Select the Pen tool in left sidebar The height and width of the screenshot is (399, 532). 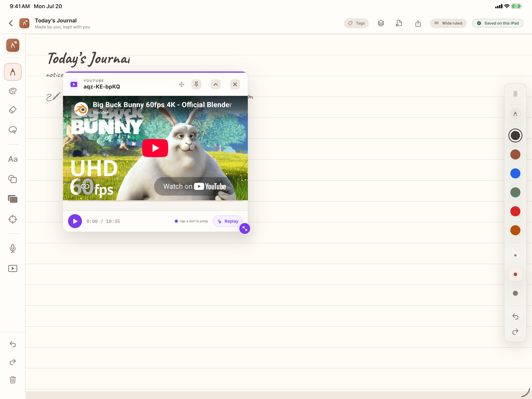[13, 72]
